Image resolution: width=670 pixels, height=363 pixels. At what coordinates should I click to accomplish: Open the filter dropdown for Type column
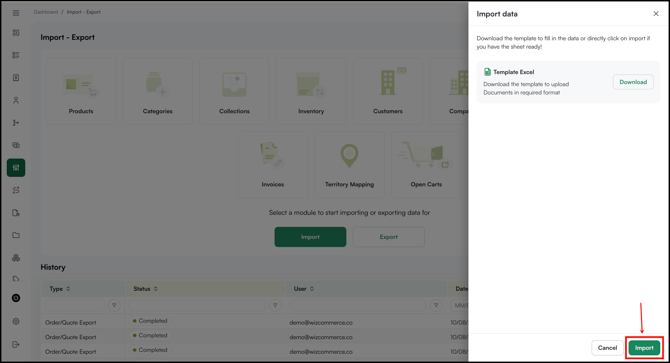tap(114, 305)
